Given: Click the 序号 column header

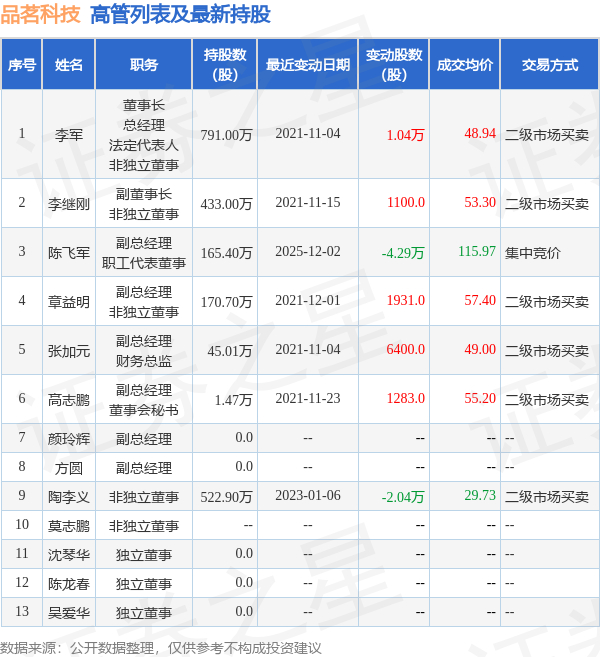Looking at the screenshot, I should [x=21, y=65].
